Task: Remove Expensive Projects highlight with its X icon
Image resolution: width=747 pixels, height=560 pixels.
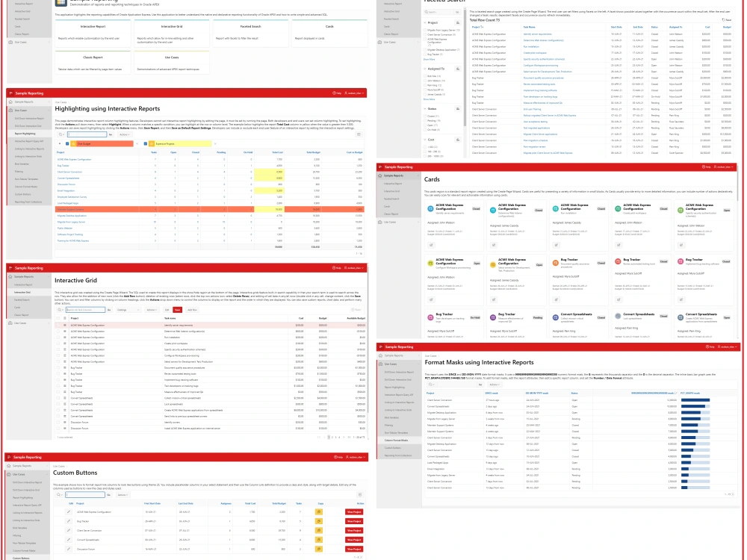Action: [215, 144]
